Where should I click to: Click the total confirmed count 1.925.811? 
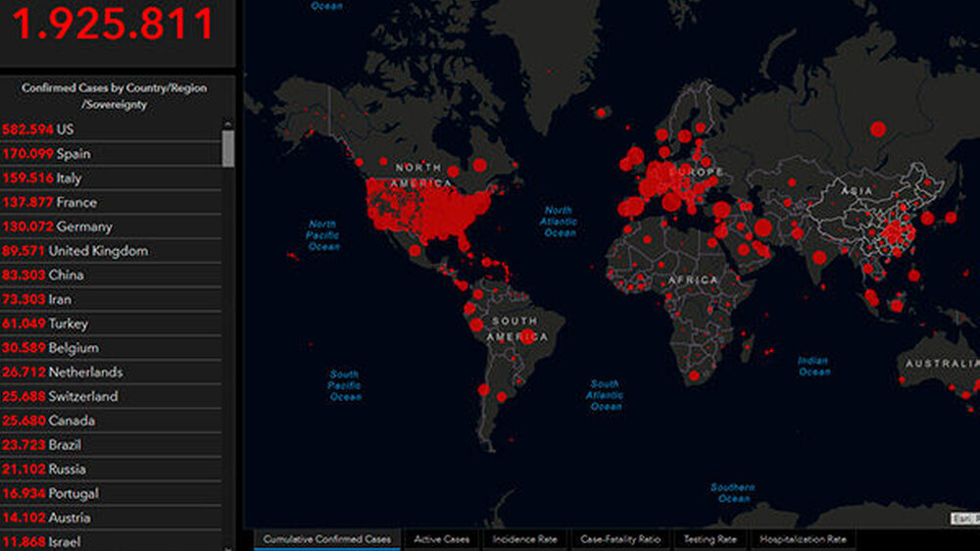pyautogui.click(x=113, y=25)
